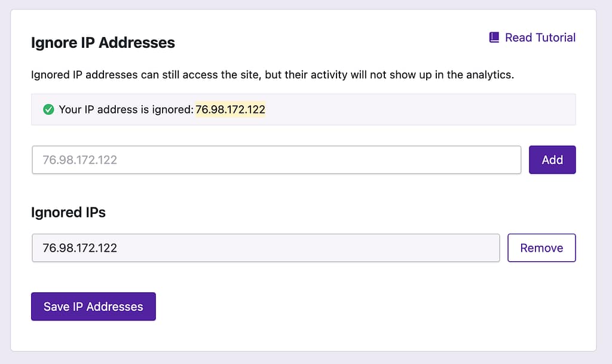Click the green checkmark confirmation icon

coord(48,109)
